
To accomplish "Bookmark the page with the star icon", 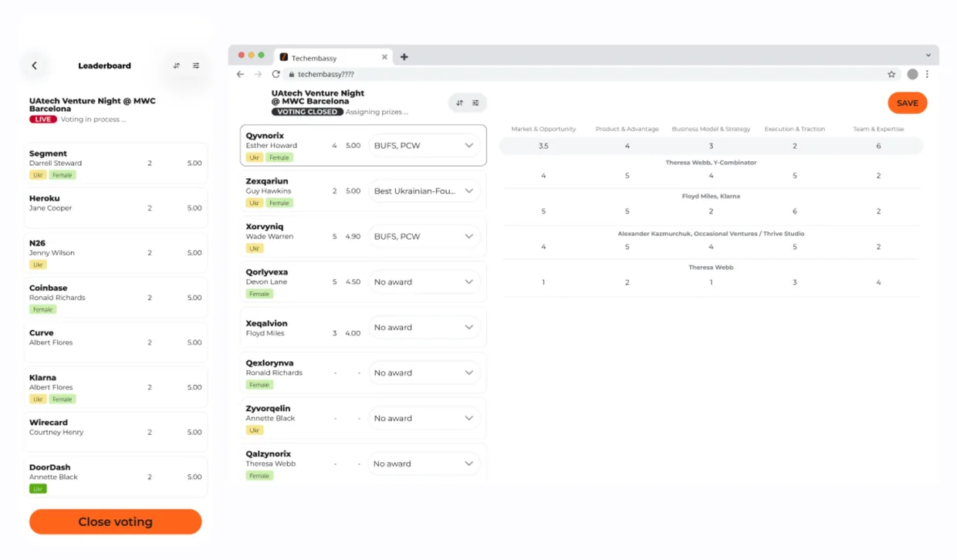I will (x=891, y=74).
